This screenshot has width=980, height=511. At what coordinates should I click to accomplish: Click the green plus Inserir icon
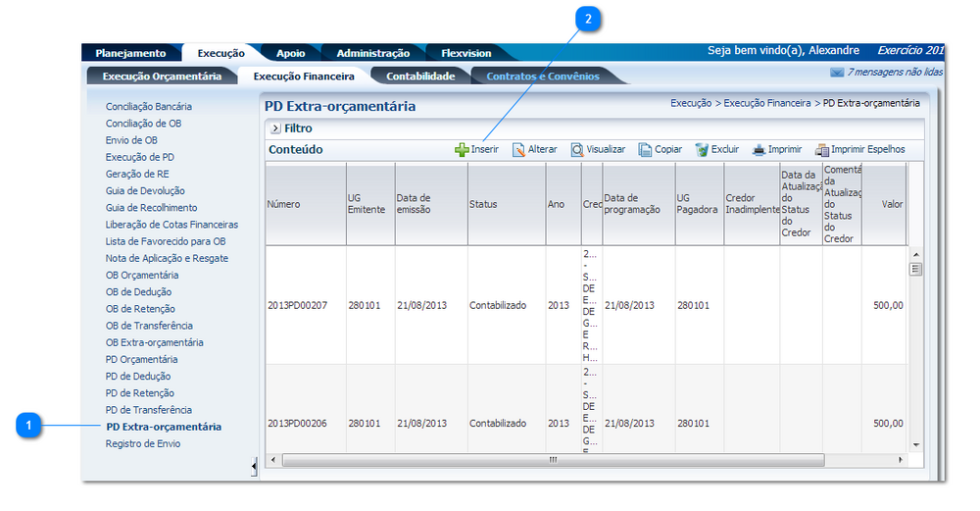point(462,150)
